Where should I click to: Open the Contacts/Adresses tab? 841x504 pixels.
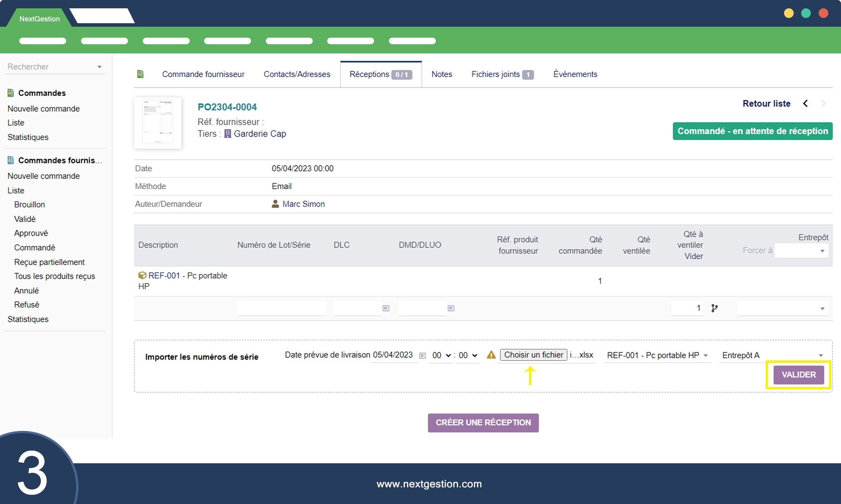pyautogui.click(x=297, y=74)
